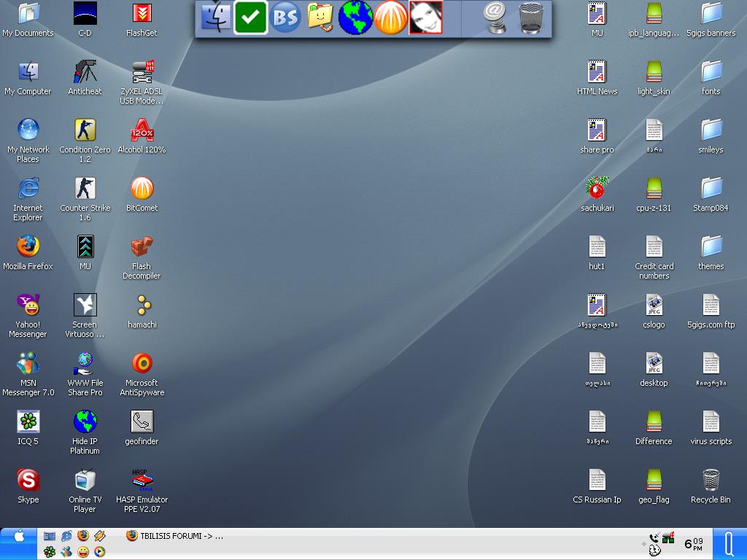The image size is (747, 560).
Task: Open the light_skin archive file
Action: (x=654, y=77)
